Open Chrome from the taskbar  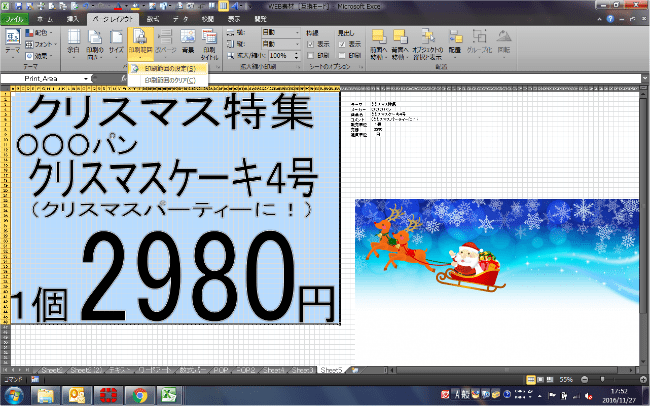point(140,395)
